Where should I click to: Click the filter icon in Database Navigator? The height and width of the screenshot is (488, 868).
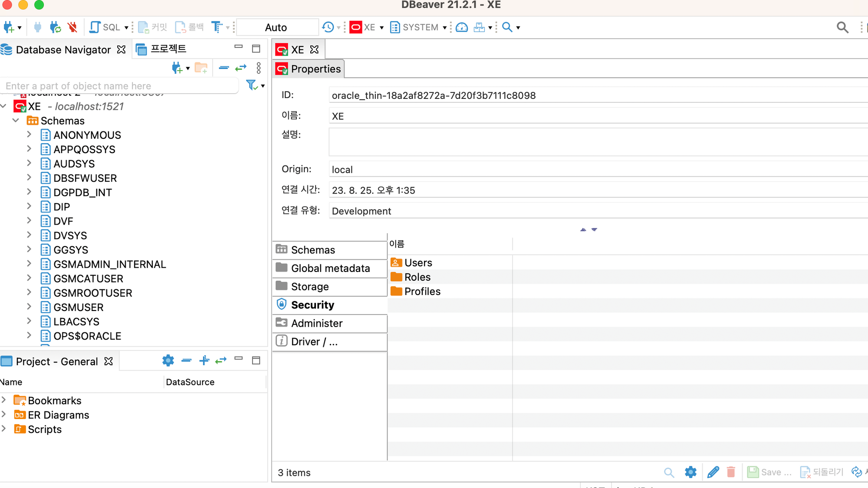click(251, 85)
